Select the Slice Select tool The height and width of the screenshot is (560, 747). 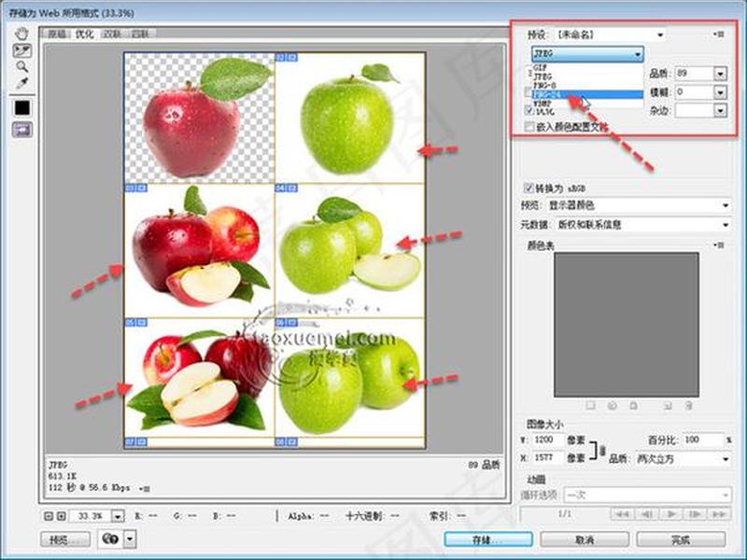[21, 50]
